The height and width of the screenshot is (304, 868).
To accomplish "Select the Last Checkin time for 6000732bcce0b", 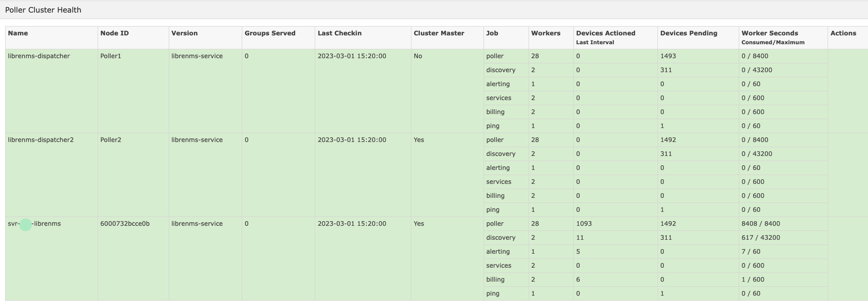I will [352, 223].
